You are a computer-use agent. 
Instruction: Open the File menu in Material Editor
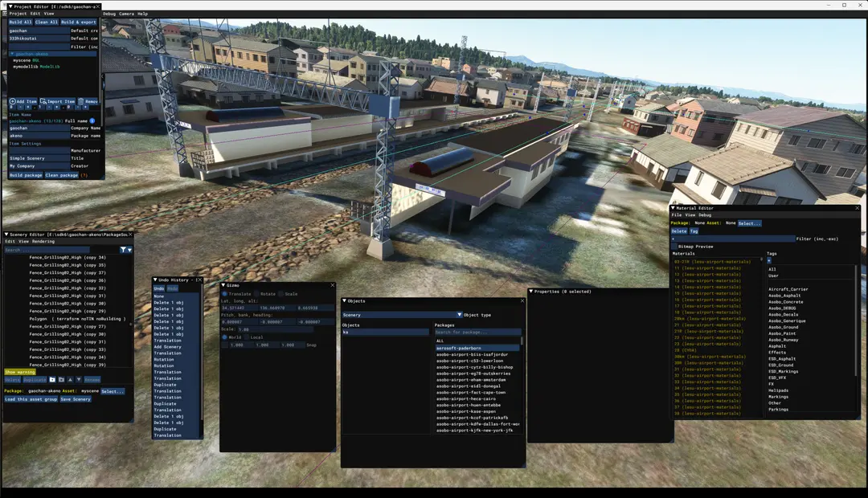(x=677, y=214)
